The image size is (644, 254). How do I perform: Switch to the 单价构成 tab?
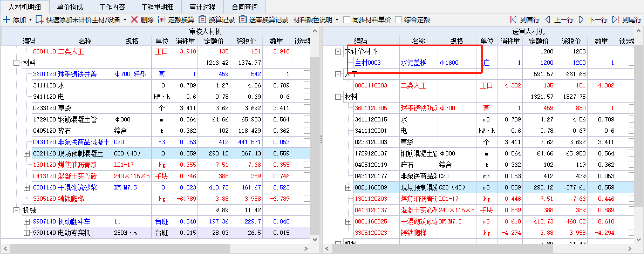(x=70, y=7)
